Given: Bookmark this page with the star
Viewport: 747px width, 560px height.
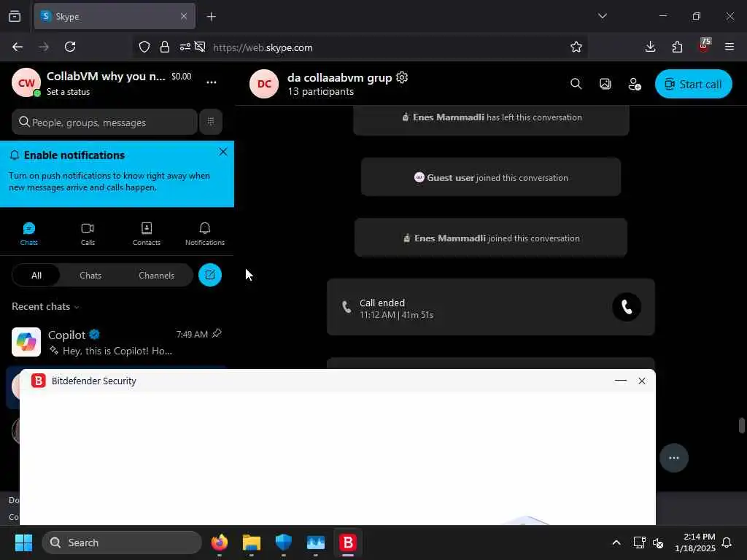Looking at the screenshot, I should [576, 47].
